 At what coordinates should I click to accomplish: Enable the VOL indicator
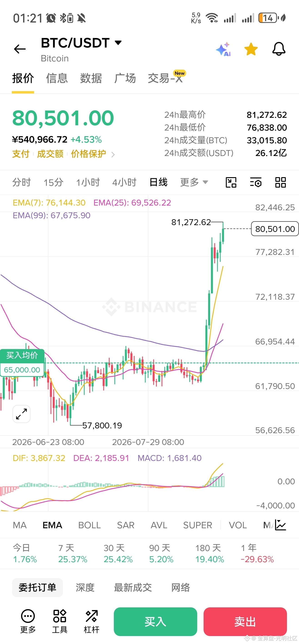238,525
